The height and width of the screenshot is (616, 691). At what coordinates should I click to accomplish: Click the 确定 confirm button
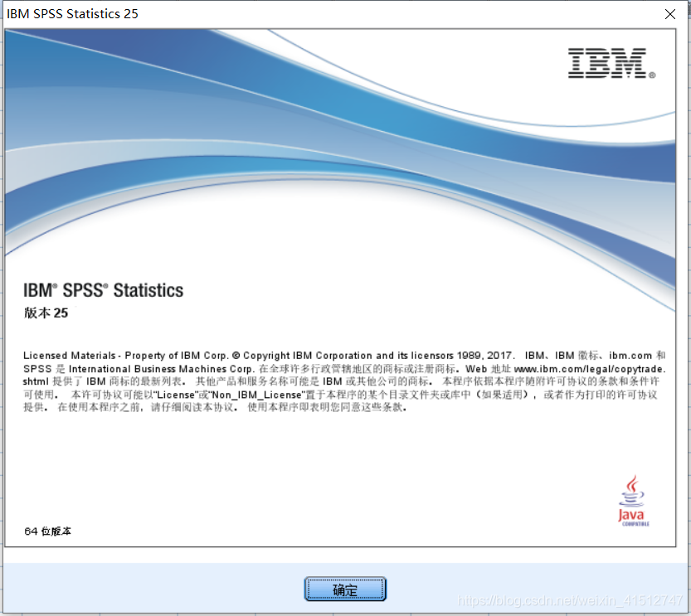pos(345,589)
